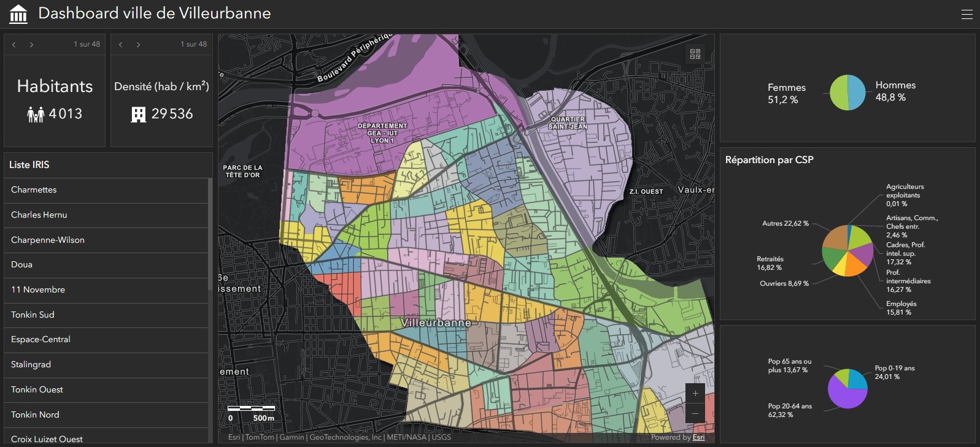Open the hamburger menu in header
980x447 pixels.
[966, 14]
